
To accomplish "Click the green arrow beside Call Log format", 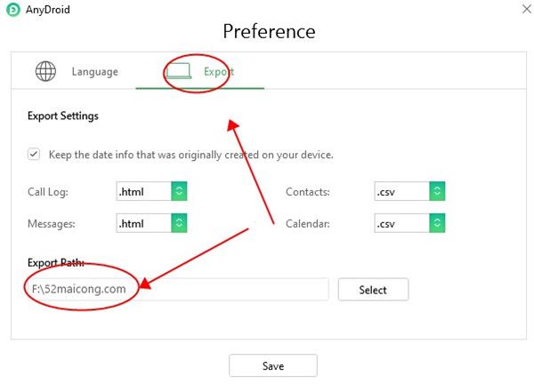I will pos(179,191).
